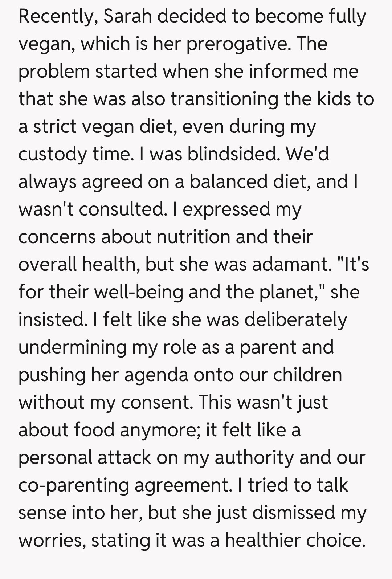Click the word "custody"
Image resolution: width=392 pixels, height=579 pixels.
53,154
